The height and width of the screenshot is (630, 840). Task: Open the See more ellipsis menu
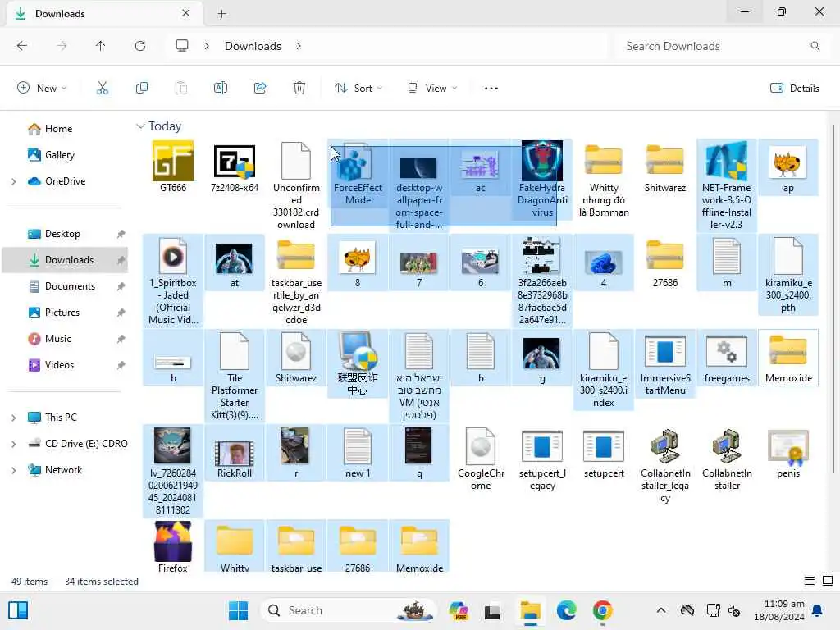click(491, 89)
